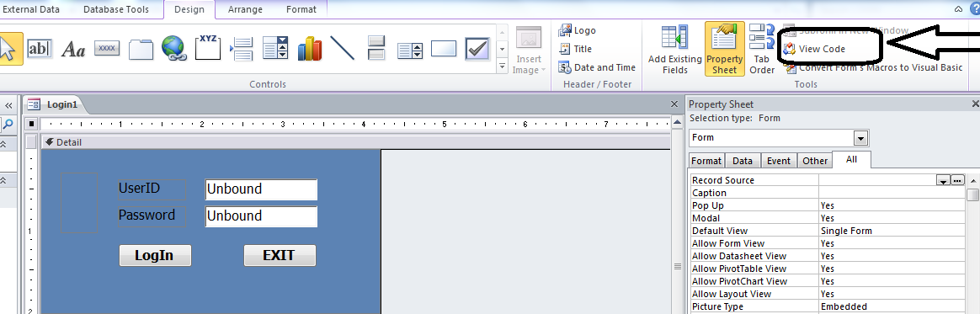Open Record Source builder ellipsis button
The width and height of the screenshot is (980, 314).
pos(957,180)
